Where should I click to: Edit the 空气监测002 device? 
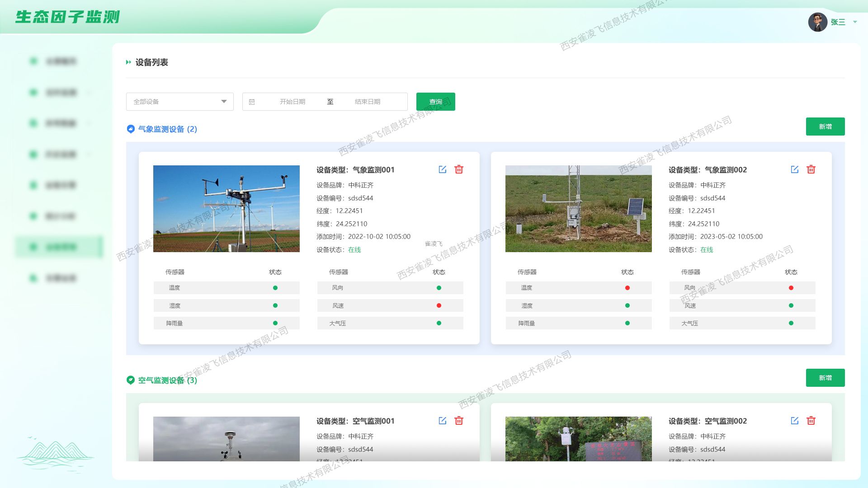[x=794, y=421]
